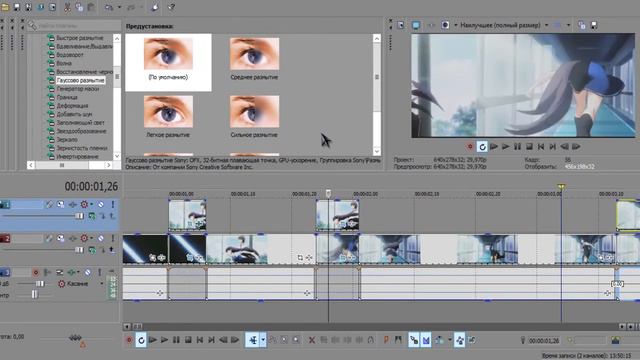640x360 pixels.
Task: Insert a region from the bottom toolbar
Action: click(x=398, y=340)
